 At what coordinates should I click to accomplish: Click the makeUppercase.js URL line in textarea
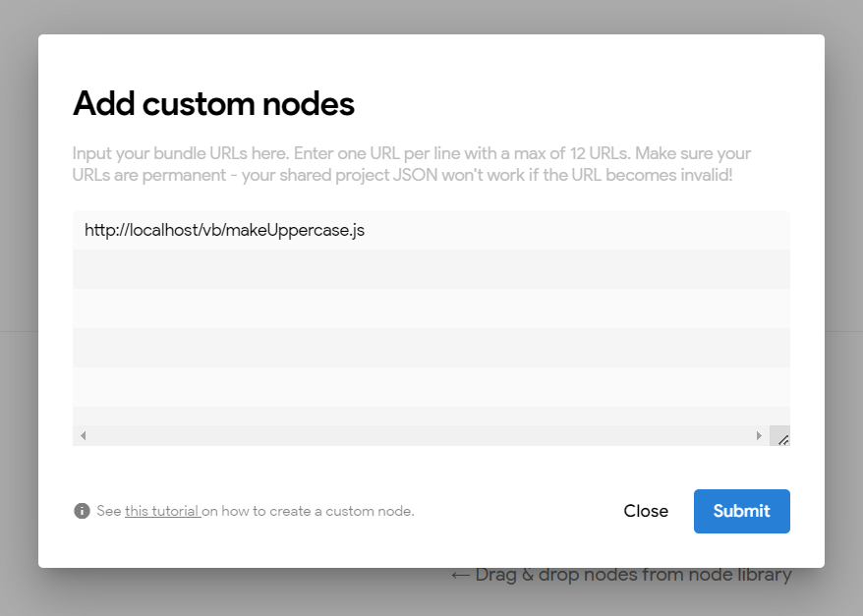tap(431, 230)
